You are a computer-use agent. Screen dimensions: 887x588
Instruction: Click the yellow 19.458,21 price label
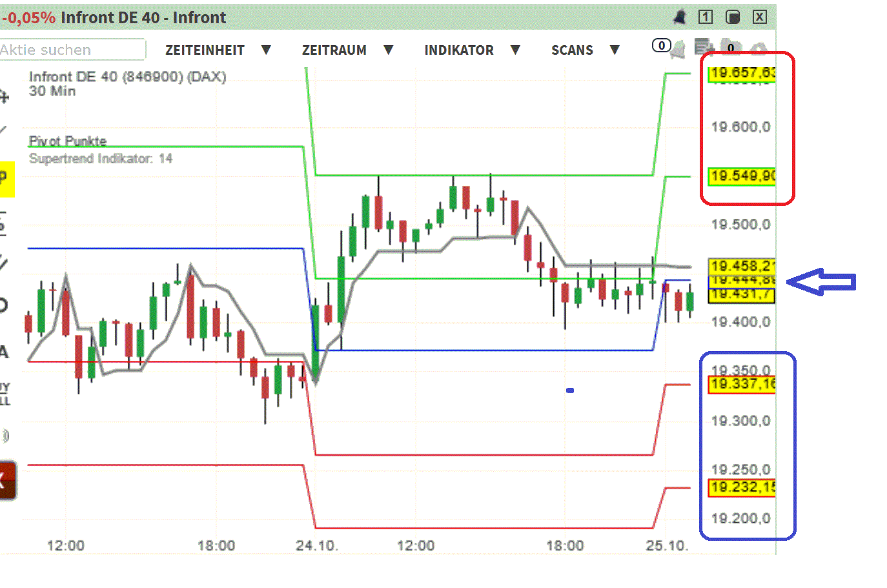(x=742, y=266)
